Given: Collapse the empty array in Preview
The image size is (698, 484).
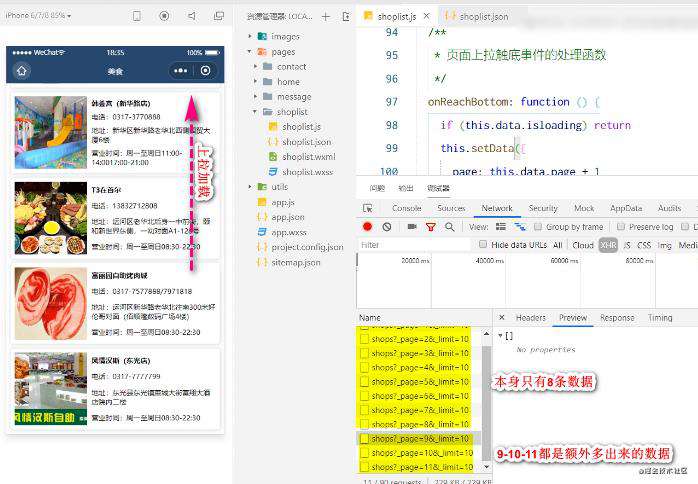Looking at the screenshot, I should pos(500,336).
